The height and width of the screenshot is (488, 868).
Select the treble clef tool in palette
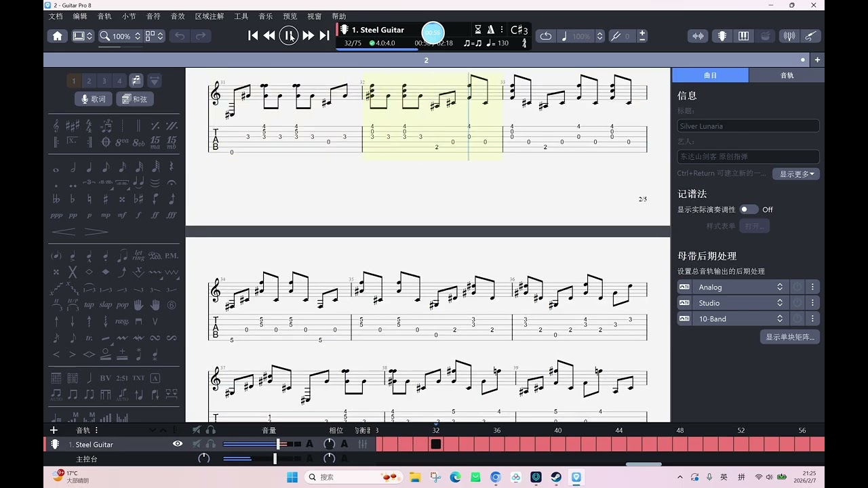click(56, 125)
